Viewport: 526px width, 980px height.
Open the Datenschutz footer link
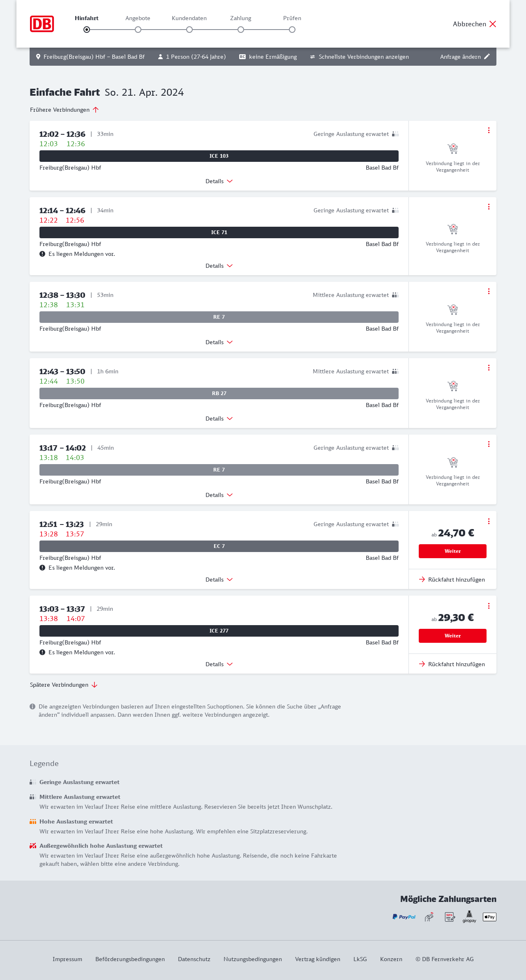click(x=194, y=959)
